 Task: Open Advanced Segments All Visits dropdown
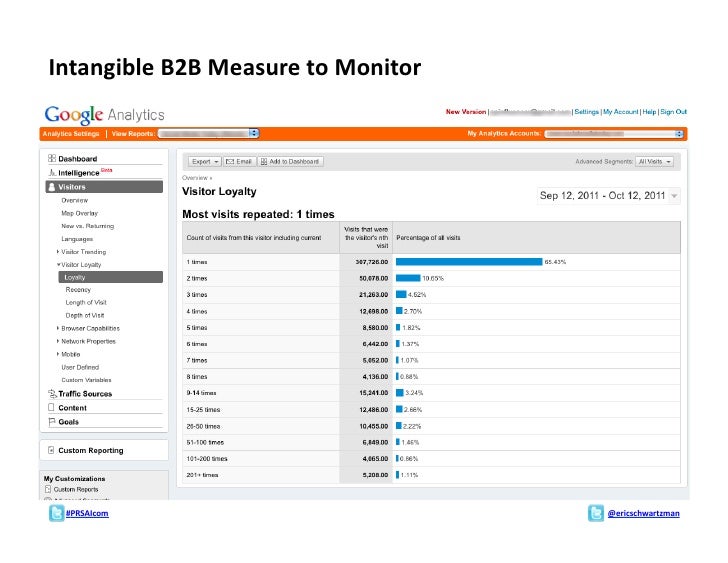tap(654, 162)
